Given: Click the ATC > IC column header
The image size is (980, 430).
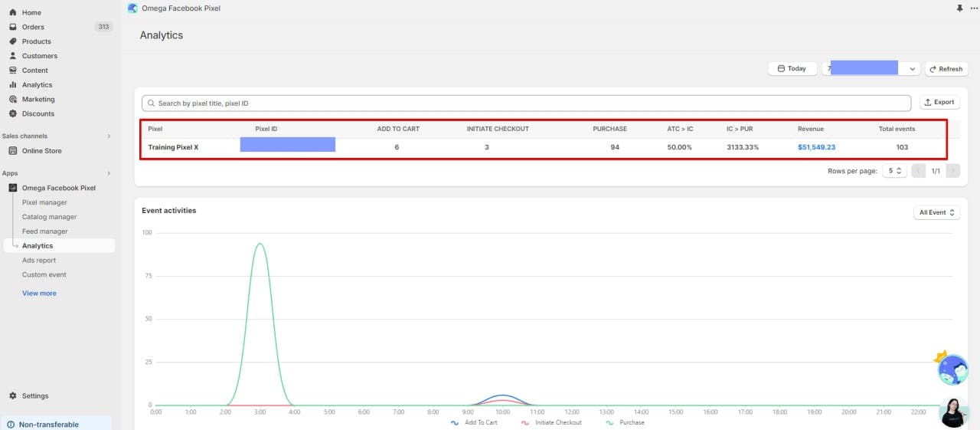Looking at the screenshot, I should coord(680,129).
